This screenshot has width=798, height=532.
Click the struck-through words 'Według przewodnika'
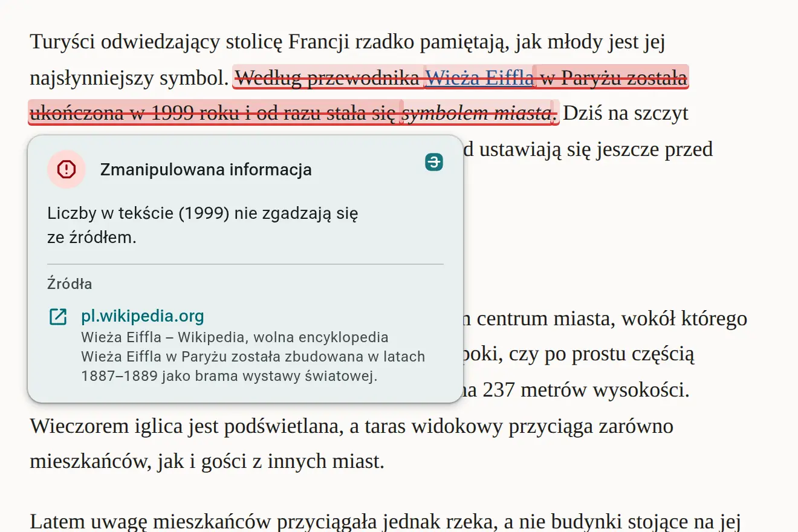[x=327, y=78]
